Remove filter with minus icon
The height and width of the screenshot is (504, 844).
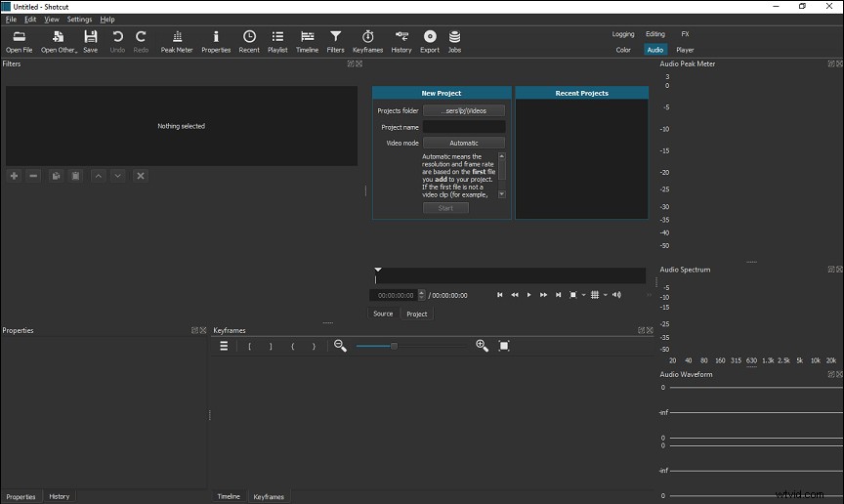pyautogui.click(x=33, y=176)
